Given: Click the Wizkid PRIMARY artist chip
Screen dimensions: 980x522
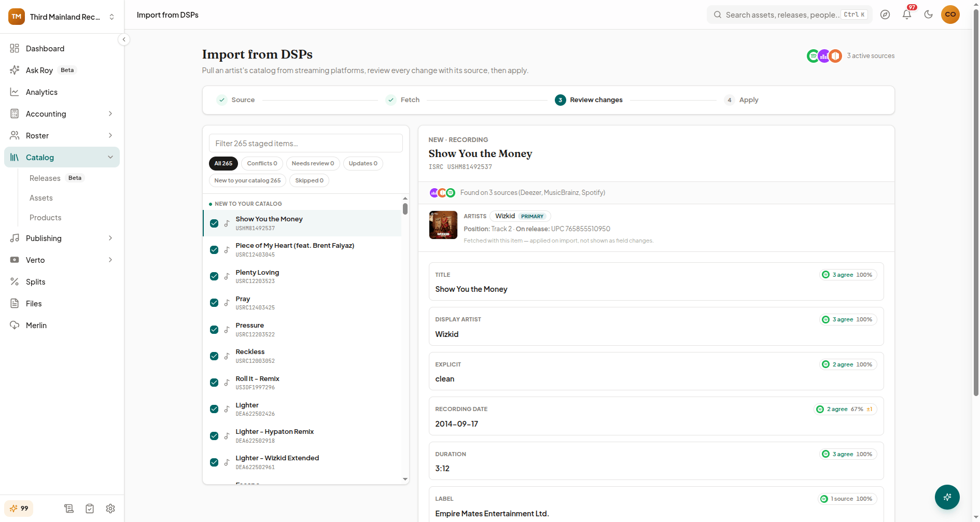Looking at the screenshot, I should 520,216.
